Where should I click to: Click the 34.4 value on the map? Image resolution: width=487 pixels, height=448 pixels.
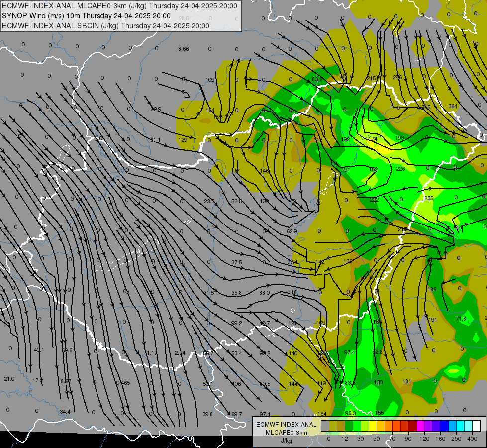pyautogui.click(x=65, y=412)
